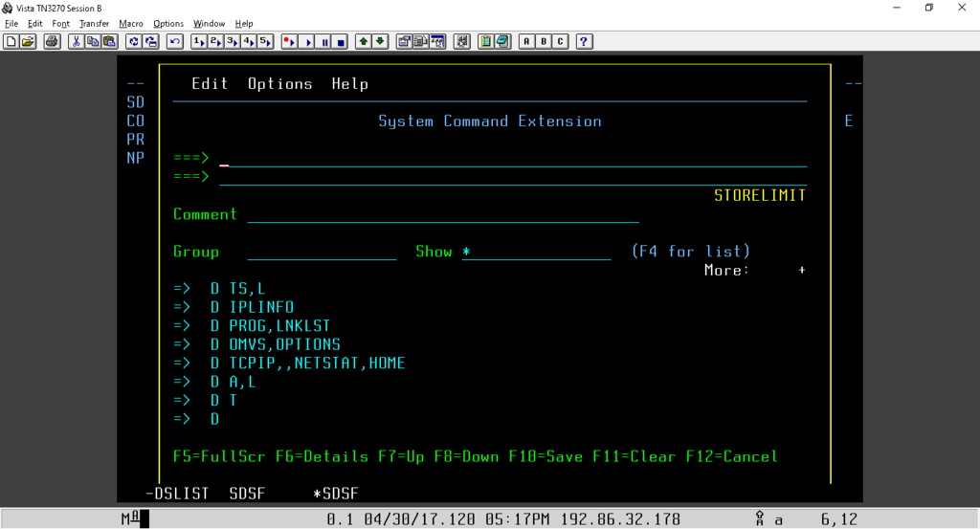Click the teal eraser toolbar icon

(502, 42)
